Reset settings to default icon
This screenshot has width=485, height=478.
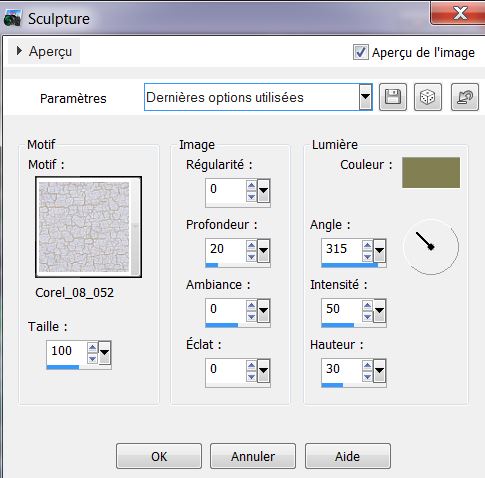[465, 97]
